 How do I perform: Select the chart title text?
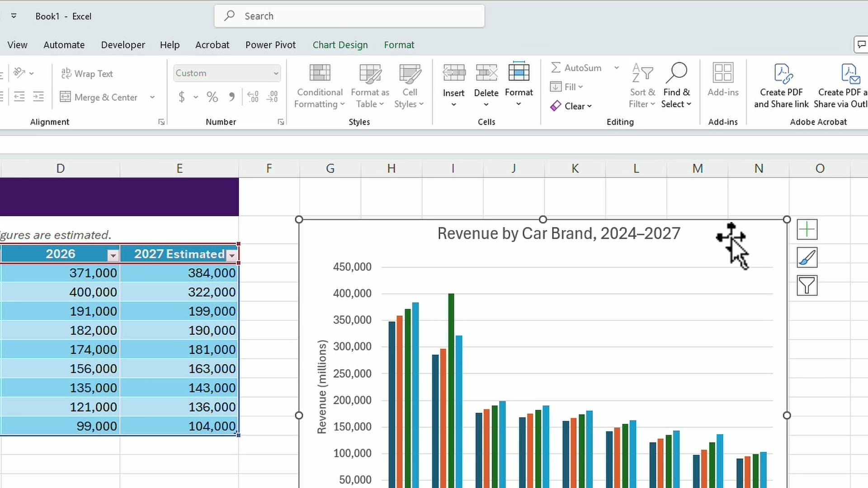point(559,234)
